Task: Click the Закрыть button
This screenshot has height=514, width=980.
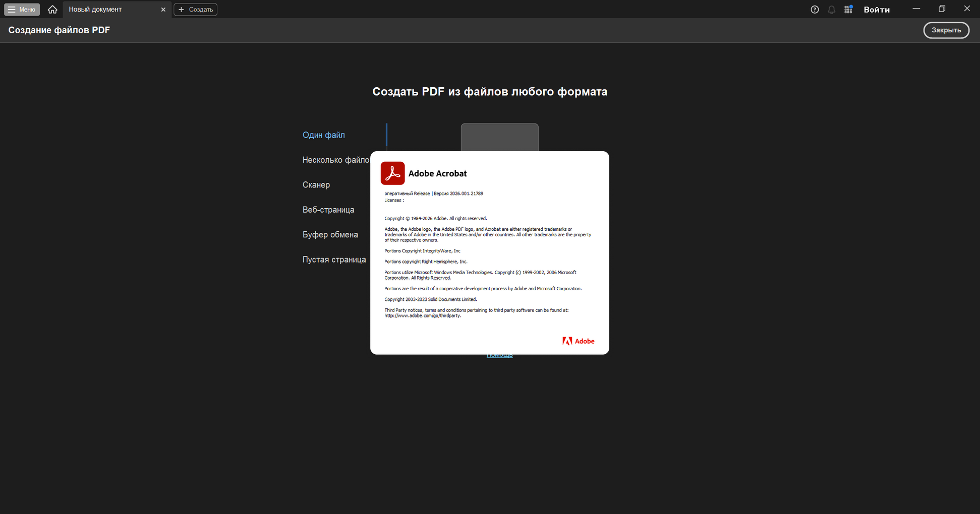Action: (x=946, y=30)
